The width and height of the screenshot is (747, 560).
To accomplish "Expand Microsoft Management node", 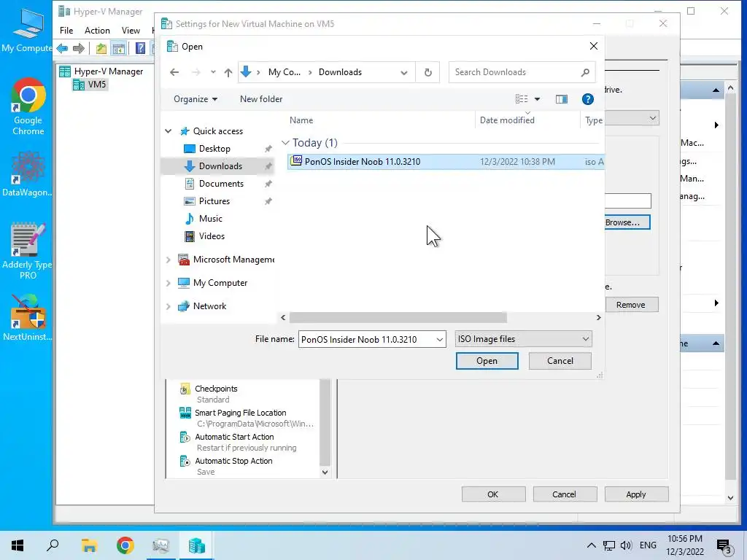I will [169, 260].
